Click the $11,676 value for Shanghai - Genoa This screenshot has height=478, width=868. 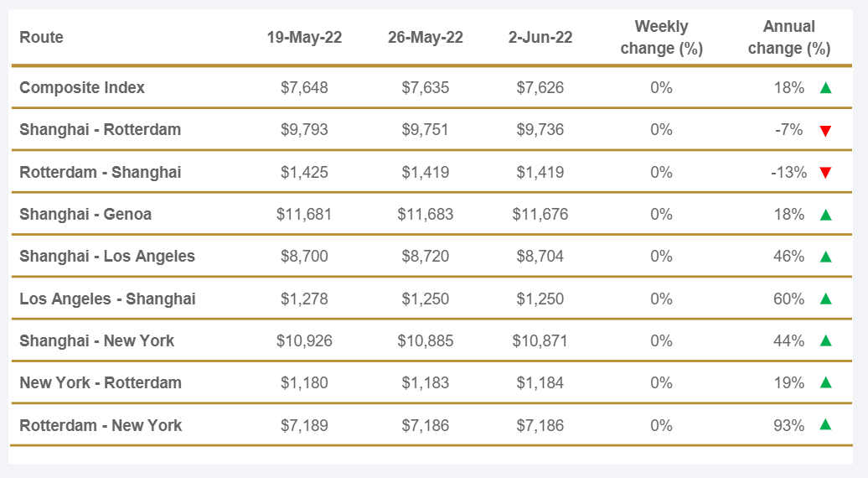(540, 214)
